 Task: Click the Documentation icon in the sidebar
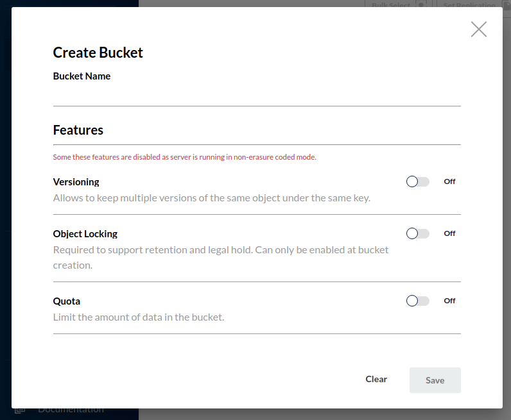tap(21, 410)
